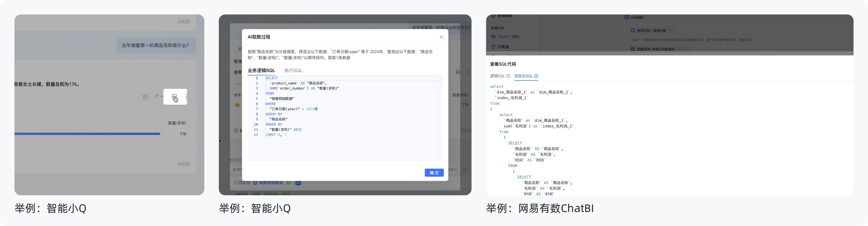Switch to the 执行SQL tab
868x226 pixels.
click(x=293, y=70)
